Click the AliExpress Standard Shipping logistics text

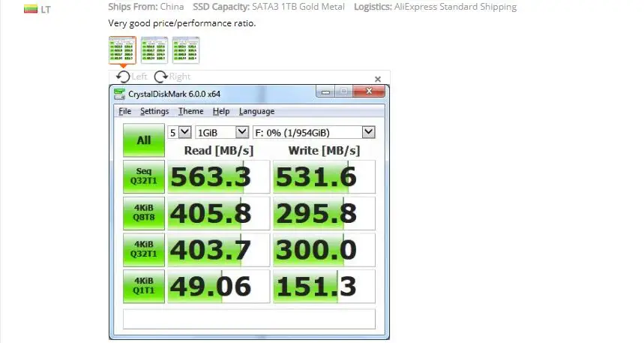(436, 7)
